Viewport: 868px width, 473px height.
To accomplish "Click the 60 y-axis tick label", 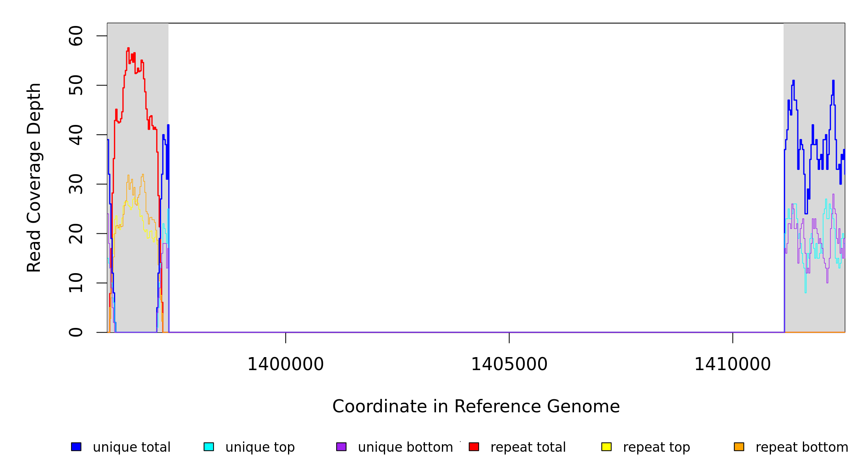I will tap(76, 36).
